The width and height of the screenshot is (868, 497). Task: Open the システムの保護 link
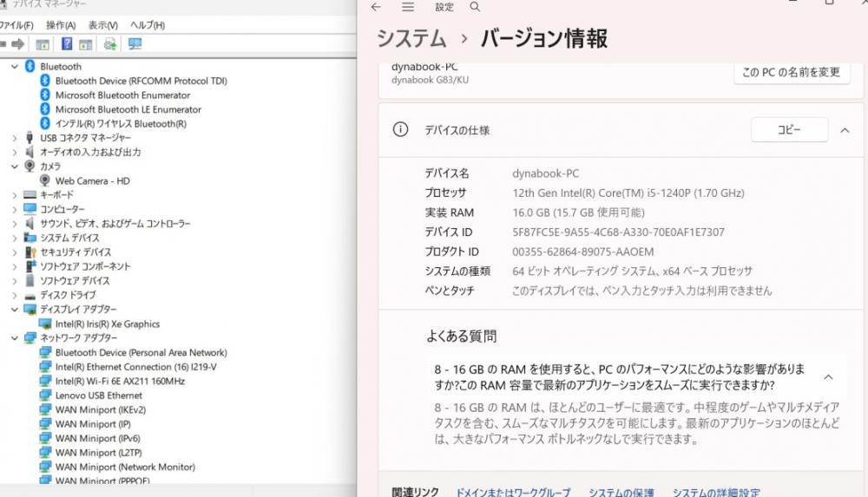pos(621,492)
